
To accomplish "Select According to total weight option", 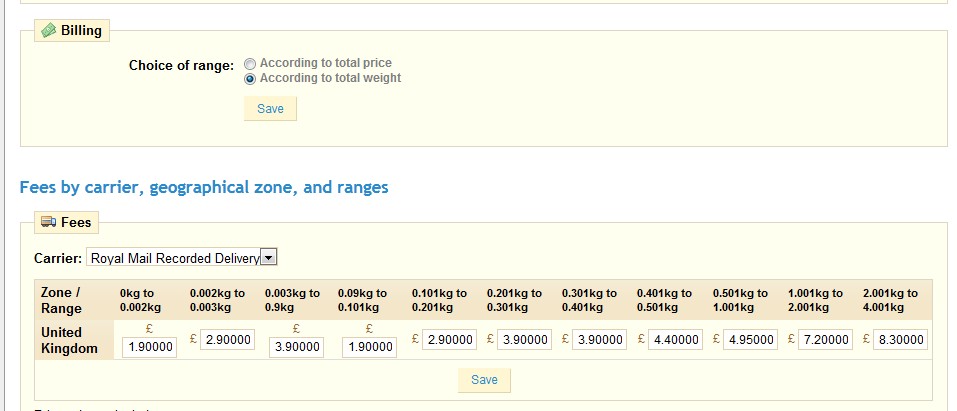I will tap(250, 78).
